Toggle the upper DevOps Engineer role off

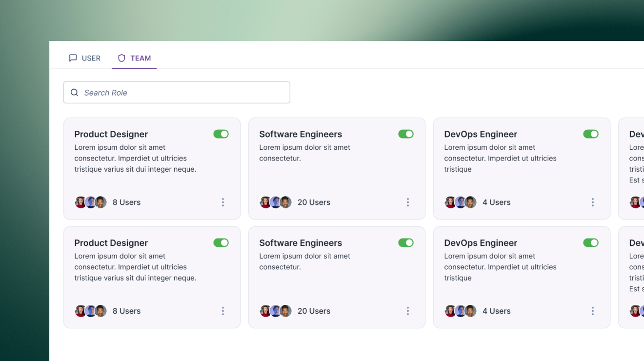click(x=591, y=134)
